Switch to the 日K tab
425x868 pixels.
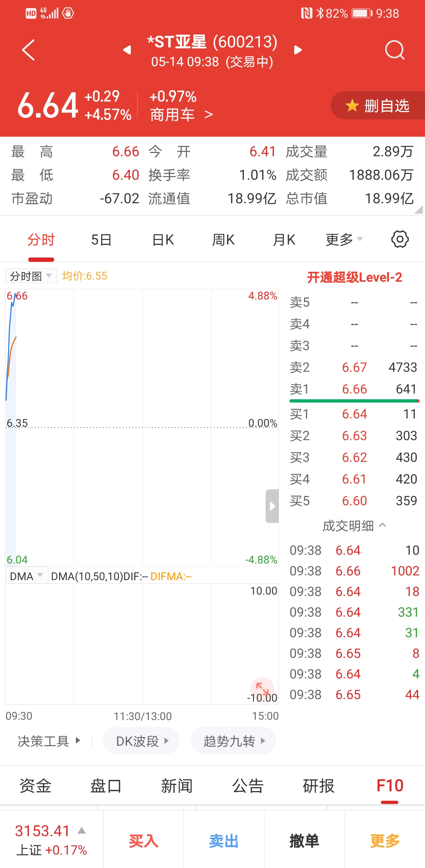click(x=163, y=239)
